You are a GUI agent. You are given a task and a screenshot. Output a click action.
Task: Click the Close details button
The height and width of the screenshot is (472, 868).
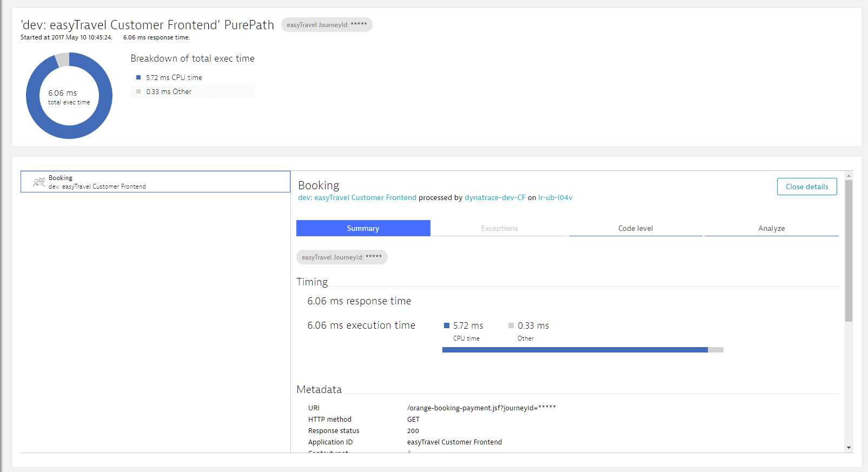coord(807,187)
